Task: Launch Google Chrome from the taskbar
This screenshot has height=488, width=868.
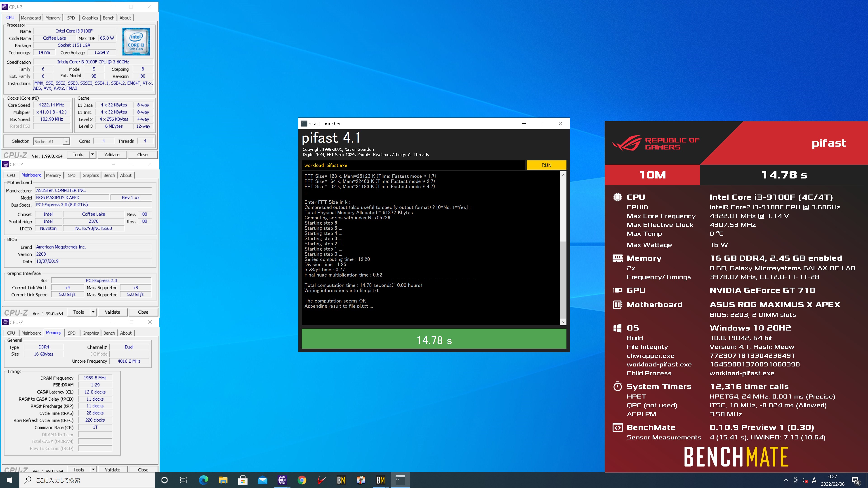Action: point(302,480)
